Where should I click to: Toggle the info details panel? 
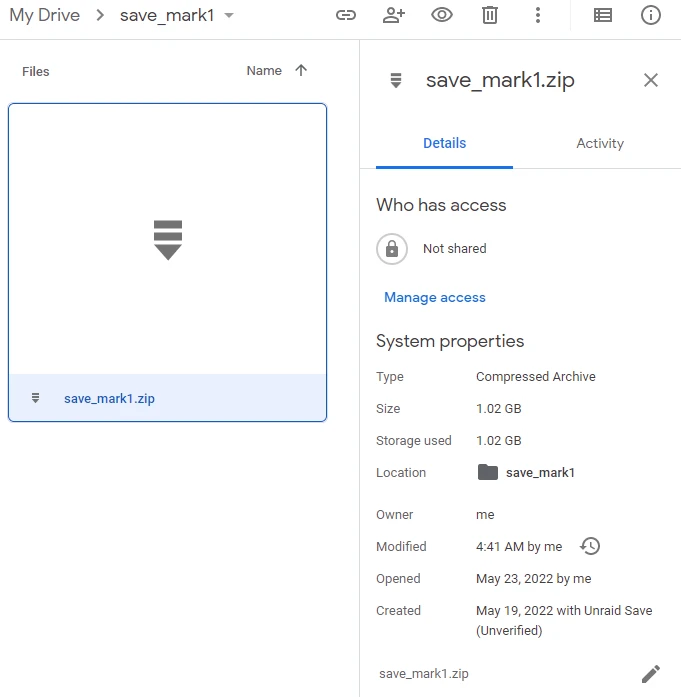tap(651, 15)
